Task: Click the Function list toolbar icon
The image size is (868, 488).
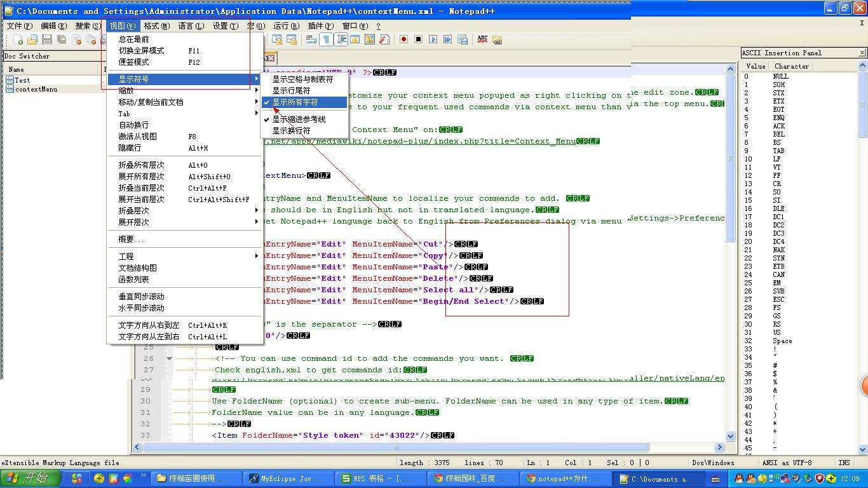Action: pos(384,39)
